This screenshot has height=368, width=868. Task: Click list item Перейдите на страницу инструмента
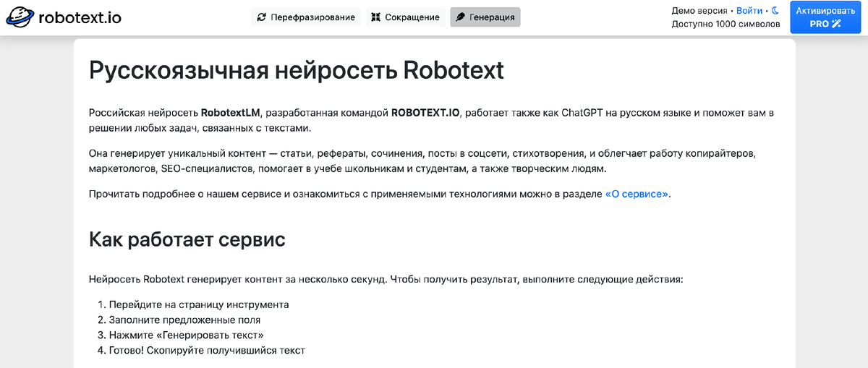coord(198,304)
